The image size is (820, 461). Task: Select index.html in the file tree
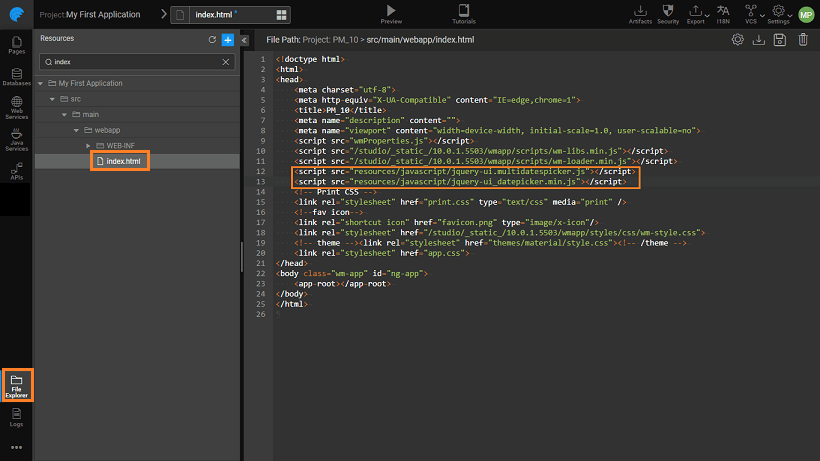click(123, 161)
